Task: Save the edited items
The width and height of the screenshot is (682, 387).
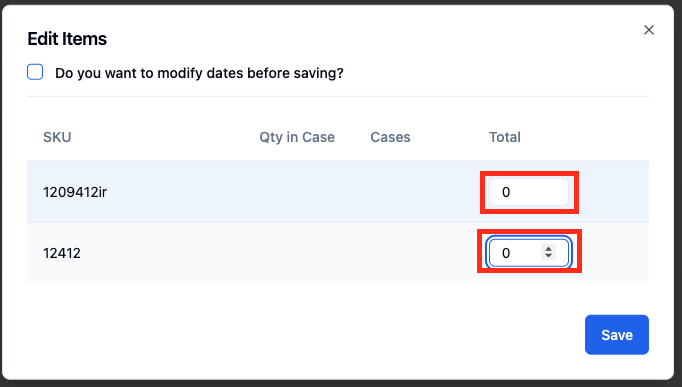Action: 616,335
